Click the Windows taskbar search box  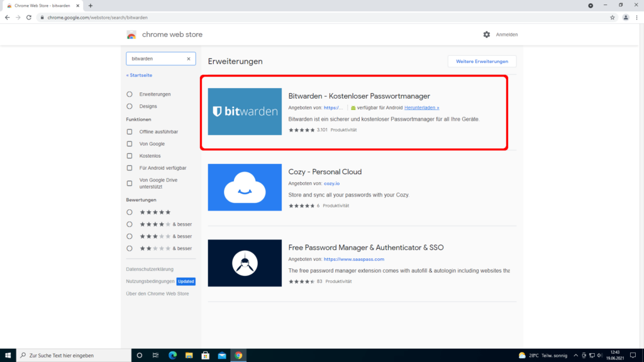tap(74, 356)
